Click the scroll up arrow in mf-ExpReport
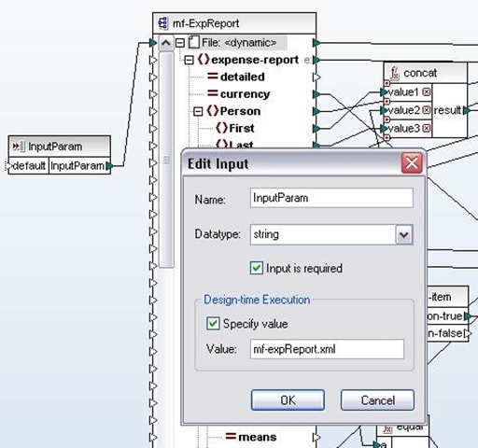This screenshot has width=478, height=448. 166,43
